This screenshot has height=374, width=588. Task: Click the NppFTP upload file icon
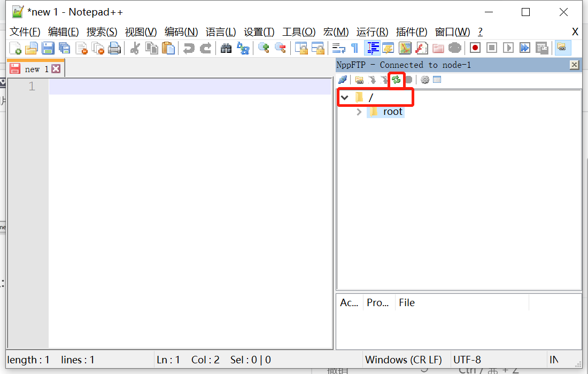coord(384,80)
